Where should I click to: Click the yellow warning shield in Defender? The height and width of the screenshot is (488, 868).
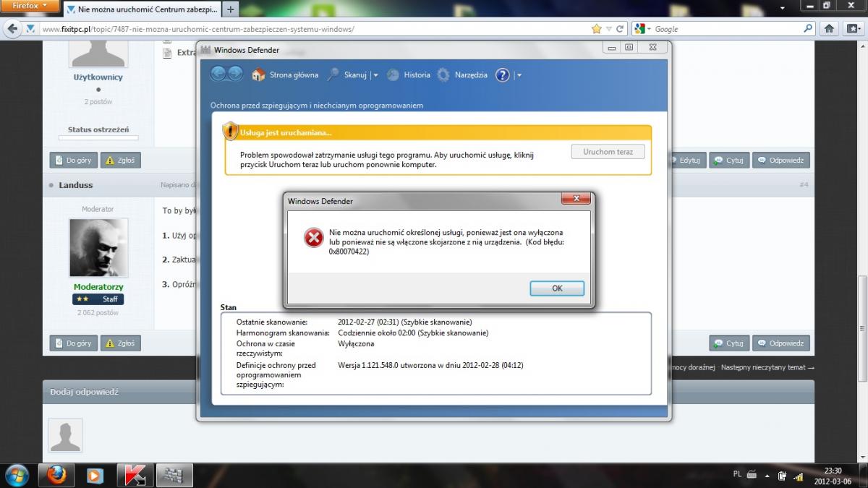click(x=230, y=132)
